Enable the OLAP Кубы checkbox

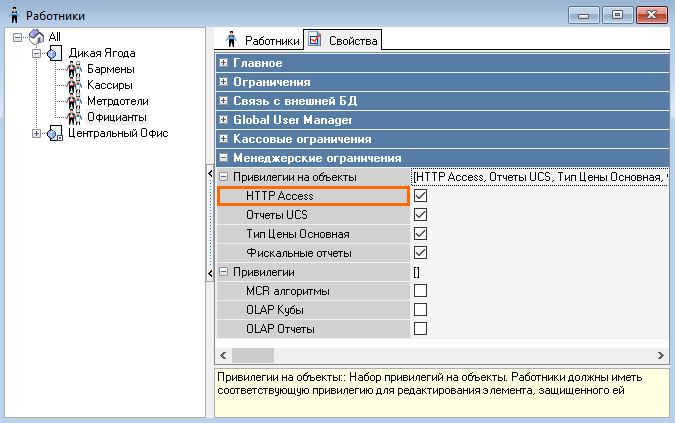point(421,310)
